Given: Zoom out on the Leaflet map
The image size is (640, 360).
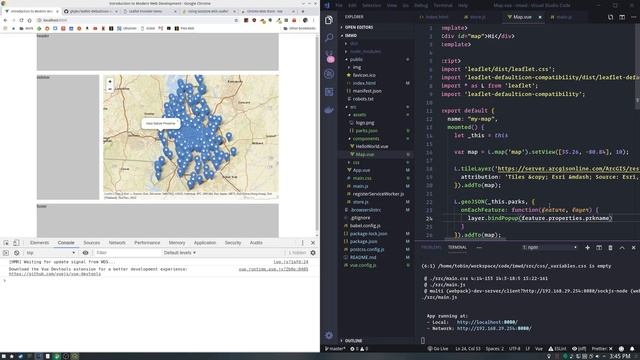Looking at the screenshot, I should click(x=110, y=89).
